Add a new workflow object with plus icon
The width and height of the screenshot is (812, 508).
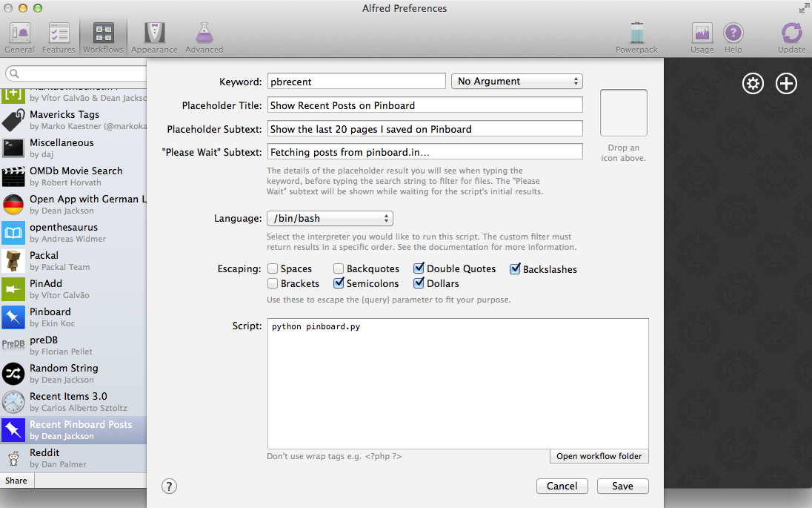pyautogui.click(x=786, y=84)
